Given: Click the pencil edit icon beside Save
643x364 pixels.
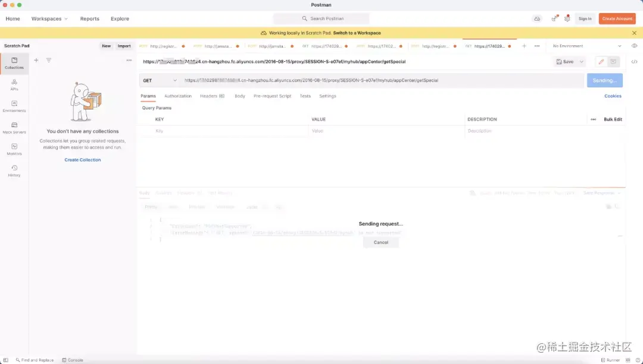Looking at the screenshot, I should tap(601, 62).
